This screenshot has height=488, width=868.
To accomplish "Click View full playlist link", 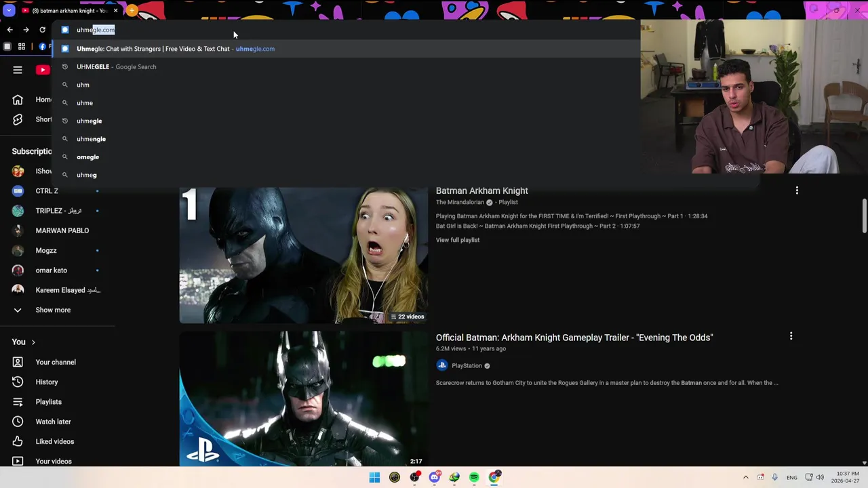I will (458, 240).
